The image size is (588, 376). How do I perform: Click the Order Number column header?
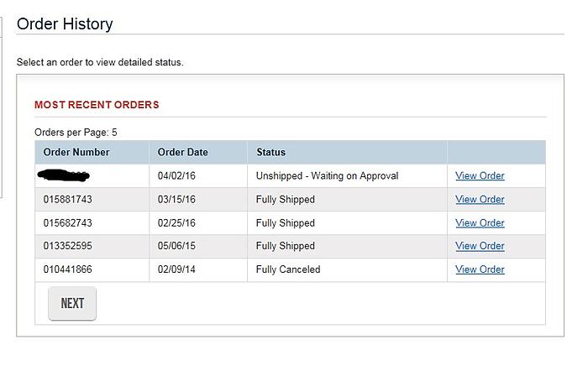(76, 153)
